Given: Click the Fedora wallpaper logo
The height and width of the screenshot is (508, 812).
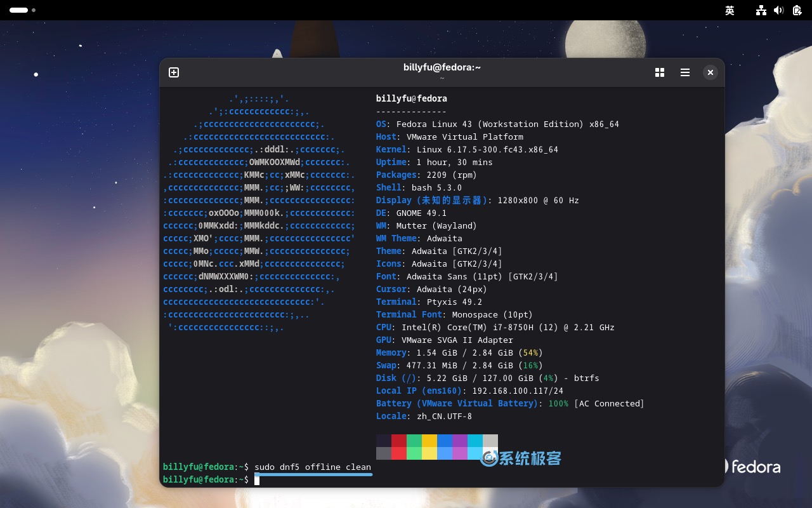Looking at the screenshot, I should click(752, 467).
